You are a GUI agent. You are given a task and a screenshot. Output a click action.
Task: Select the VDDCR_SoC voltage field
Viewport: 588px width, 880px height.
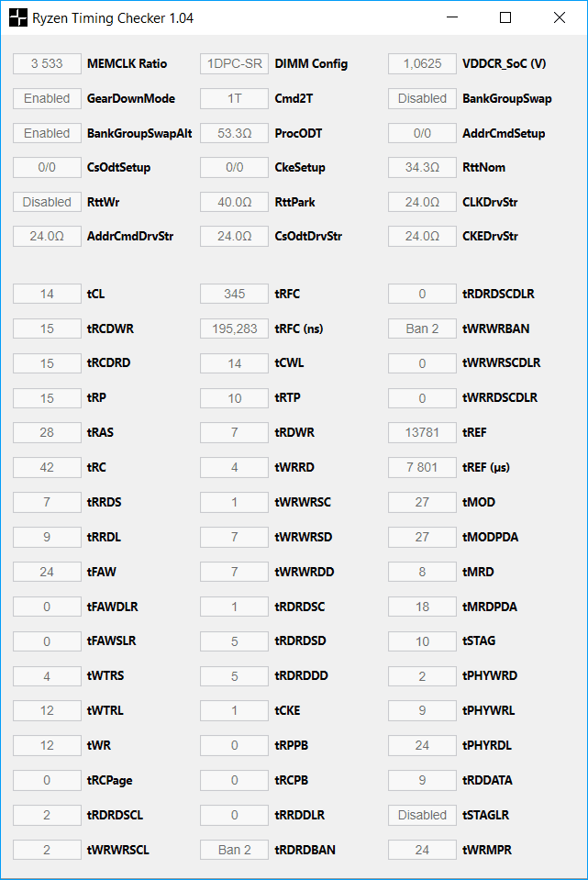(422, 64)
